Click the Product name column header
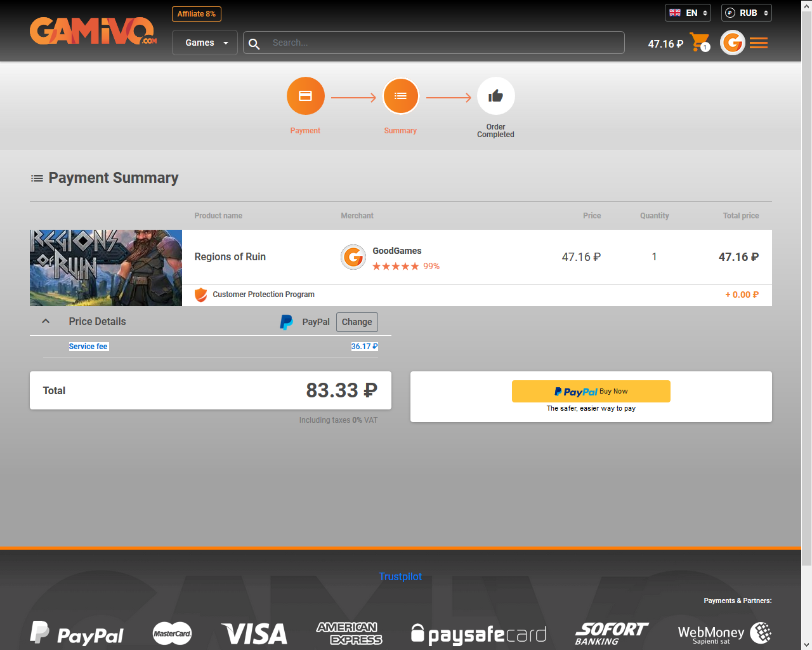 pos(218,216)
